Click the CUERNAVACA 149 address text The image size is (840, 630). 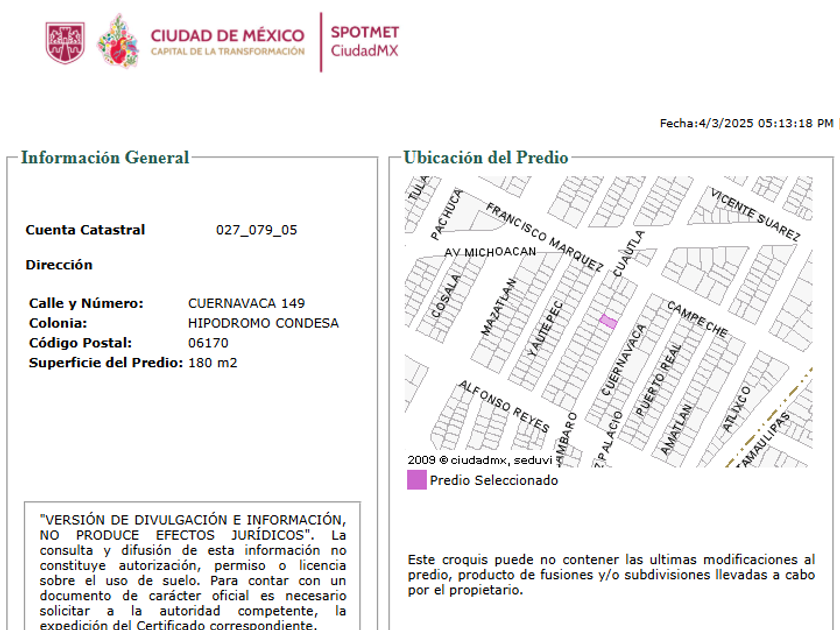coord(246,303)
